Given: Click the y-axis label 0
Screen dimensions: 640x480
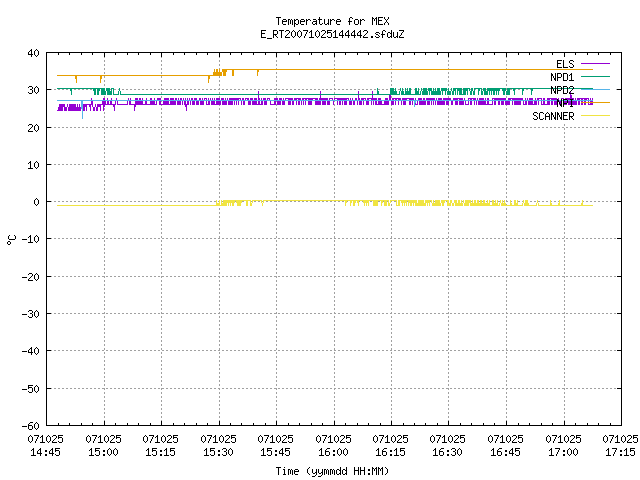Looking at the screenshot, I should click(37, 202).
